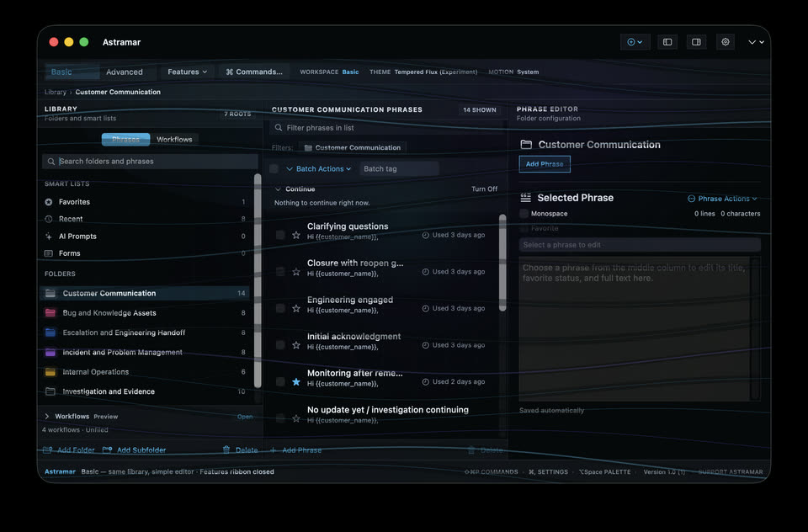Check the Monitoring after remediation checkbox

tap(280, 382)
